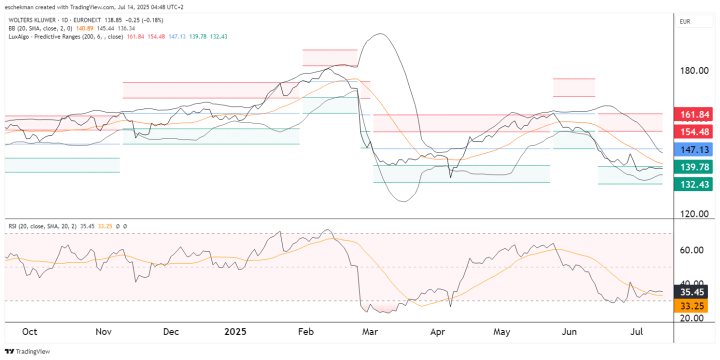Click the Apr label on time axis
Image resolution: width=720 pixels, height=360 pixels.
[437, 332]
